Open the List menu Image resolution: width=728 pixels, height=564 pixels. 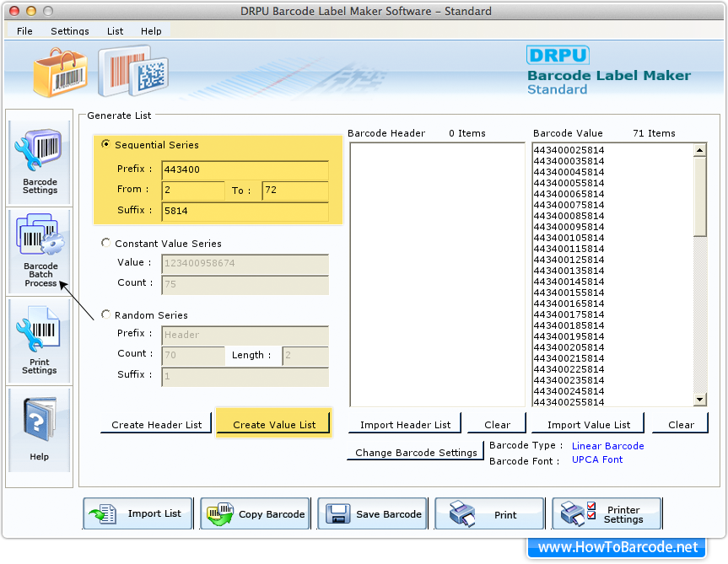tap(115, 31)
